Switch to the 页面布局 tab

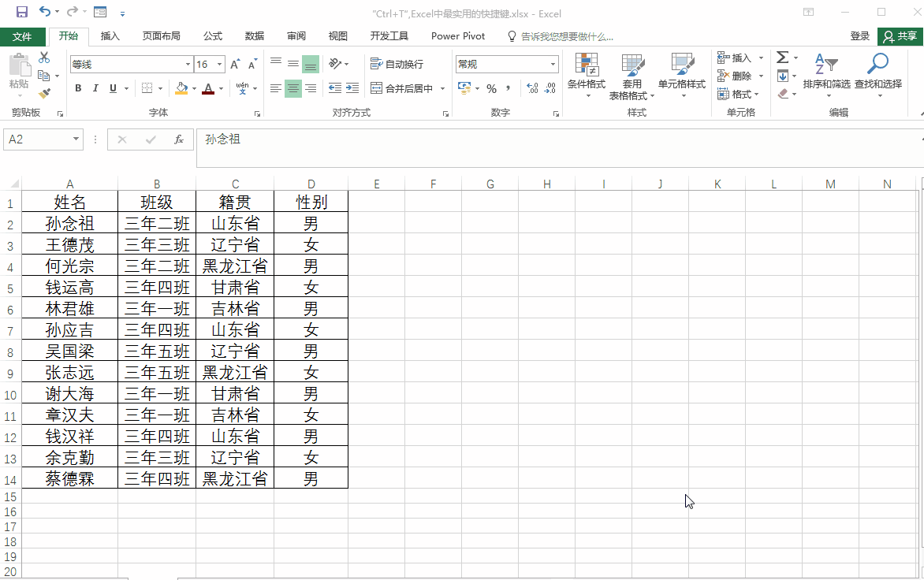click(161, 36)
